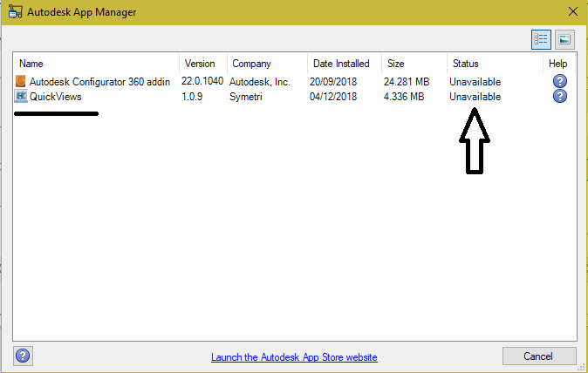Image resolution: width=588 pixels, height=373 pixels.
Task: Switch to the thumbnail image view icon
Action: [564, 39]
